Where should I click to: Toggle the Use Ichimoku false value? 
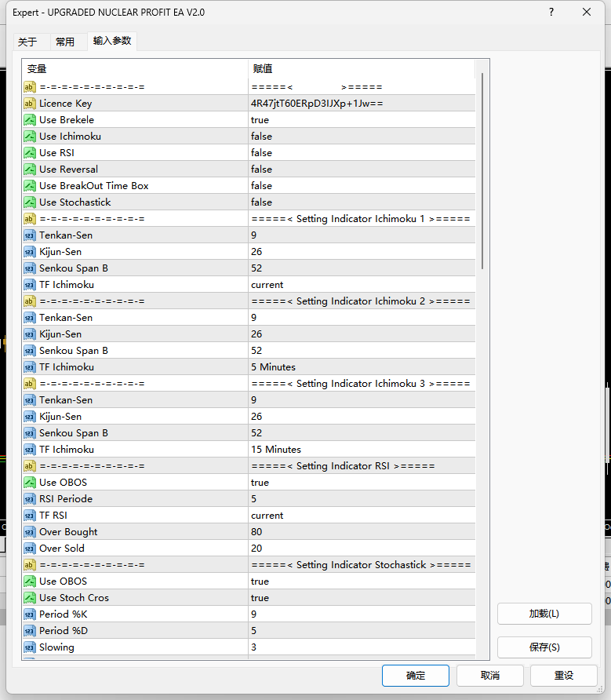pyautogui.click(x=362, y=137)
